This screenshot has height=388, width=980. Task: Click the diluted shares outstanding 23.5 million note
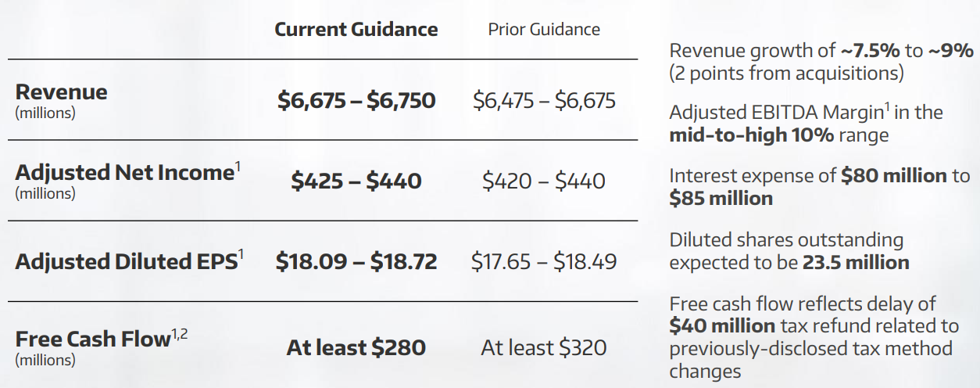pos(789,251)
